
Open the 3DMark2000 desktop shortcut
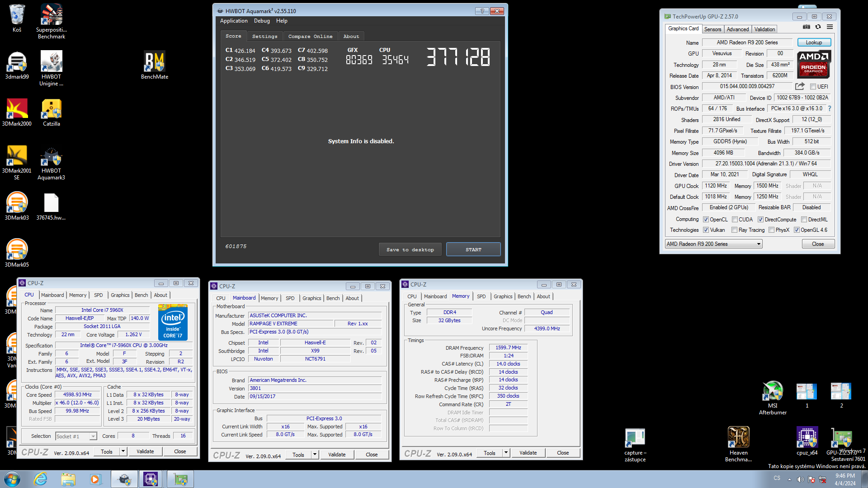click(17, 113)
